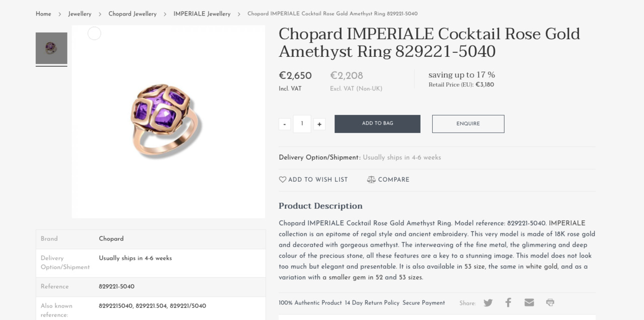The width and height of the screenshot is (644, 320).
Task: Open Jewellery breadcrumb link
Action: point(80,14)
